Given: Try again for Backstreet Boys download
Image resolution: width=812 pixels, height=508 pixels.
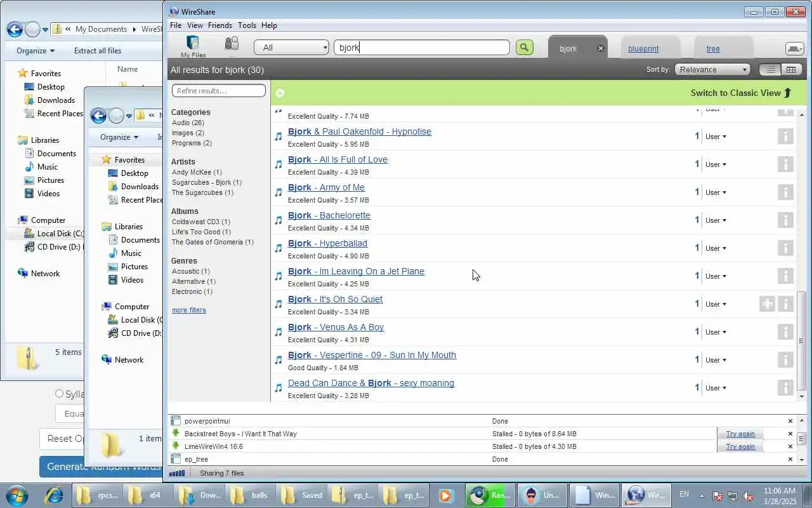Looking at the screenshot, I should click(x=740, y=434).
